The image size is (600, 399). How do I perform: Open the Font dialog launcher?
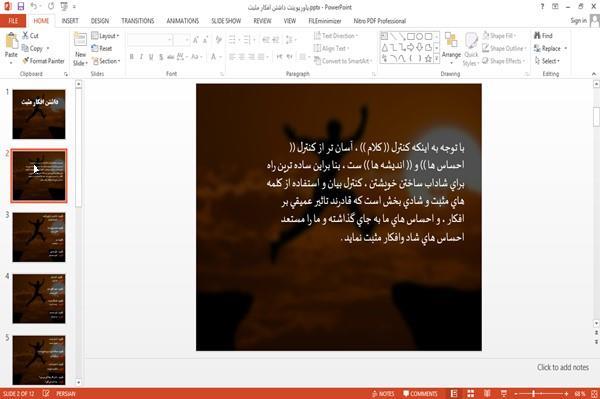click(x=222, y=74)
